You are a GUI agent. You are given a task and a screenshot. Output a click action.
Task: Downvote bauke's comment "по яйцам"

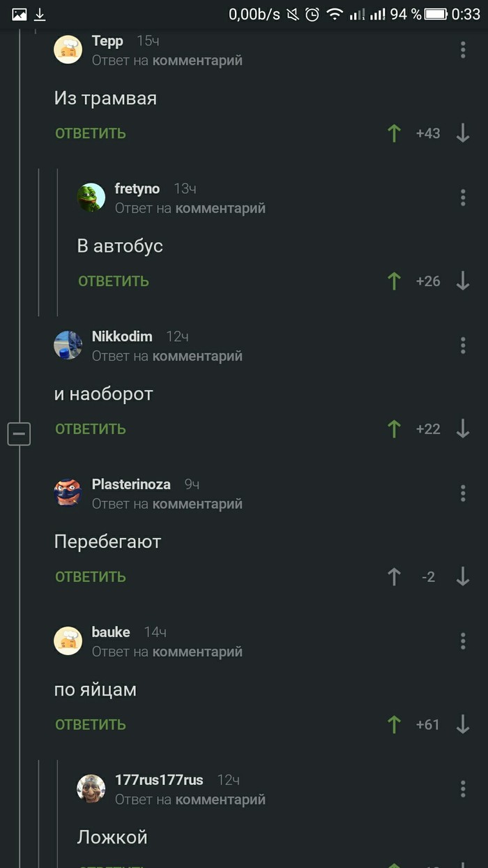463,725
